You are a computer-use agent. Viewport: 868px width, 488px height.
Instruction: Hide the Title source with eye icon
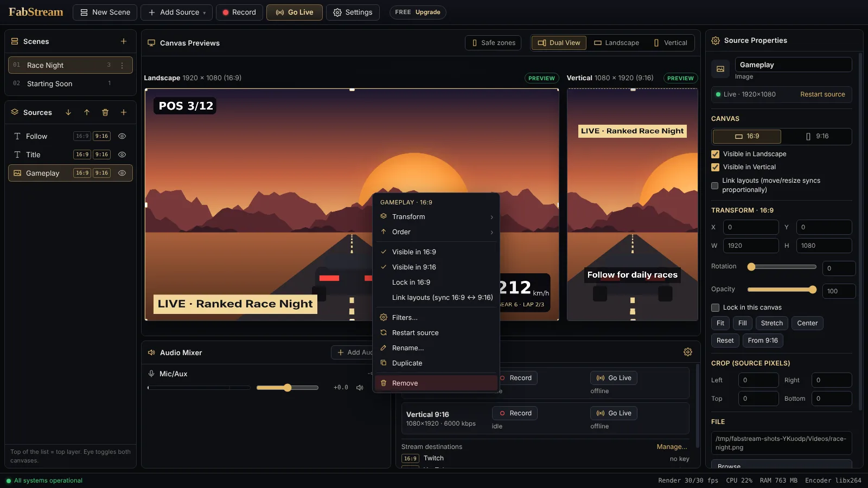[122, 155]
